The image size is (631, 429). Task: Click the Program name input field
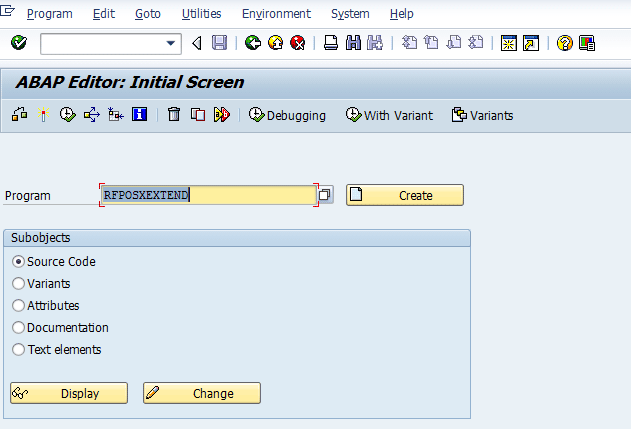(x=208, y=195)
